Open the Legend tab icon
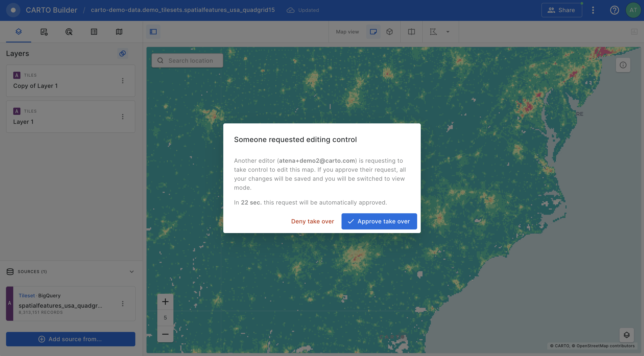This screenshot has height=356, width=644. [x=94, y=32]
